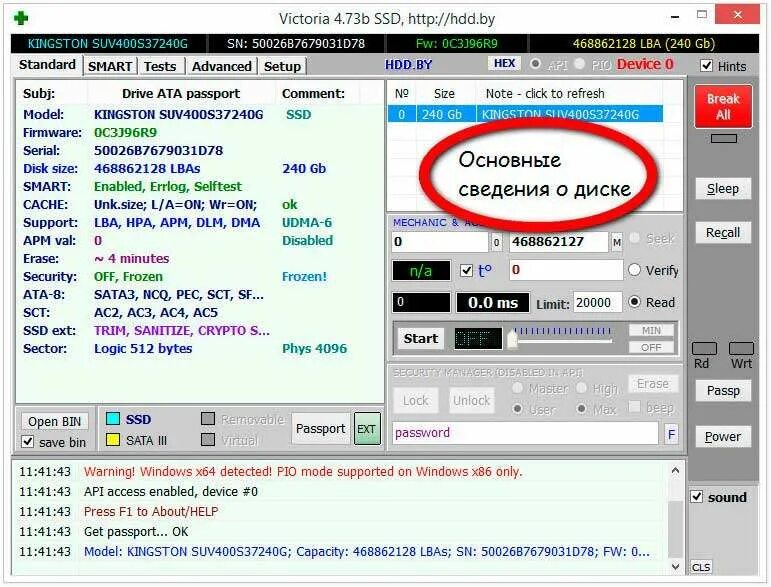Select the User radio option

pyautogui.click(x=517, y=409)
